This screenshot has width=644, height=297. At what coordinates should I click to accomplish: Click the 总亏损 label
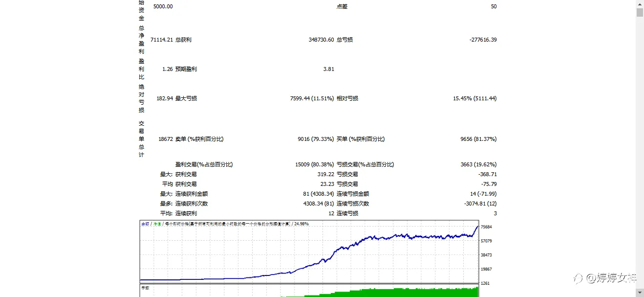[344, 40]
